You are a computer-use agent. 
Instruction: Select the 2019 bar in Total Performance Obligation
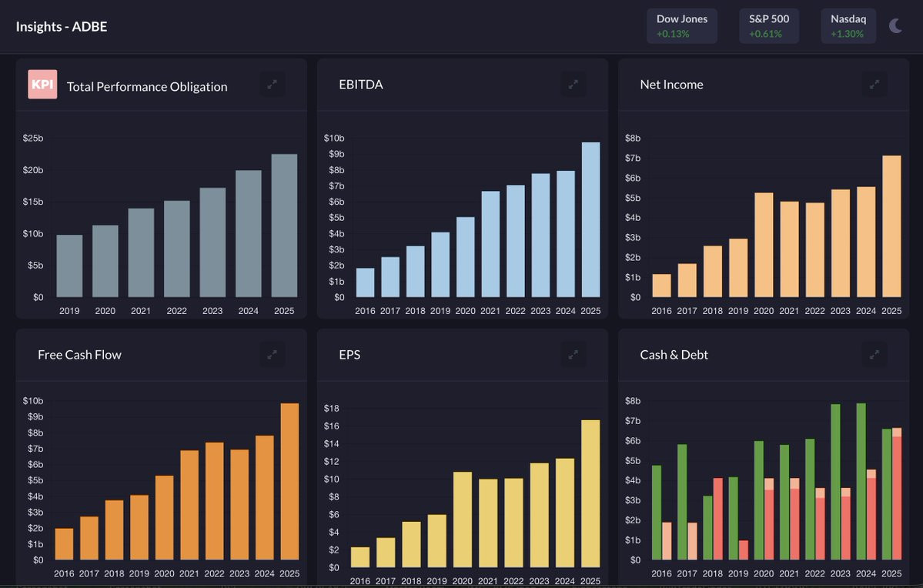[69, 266]
